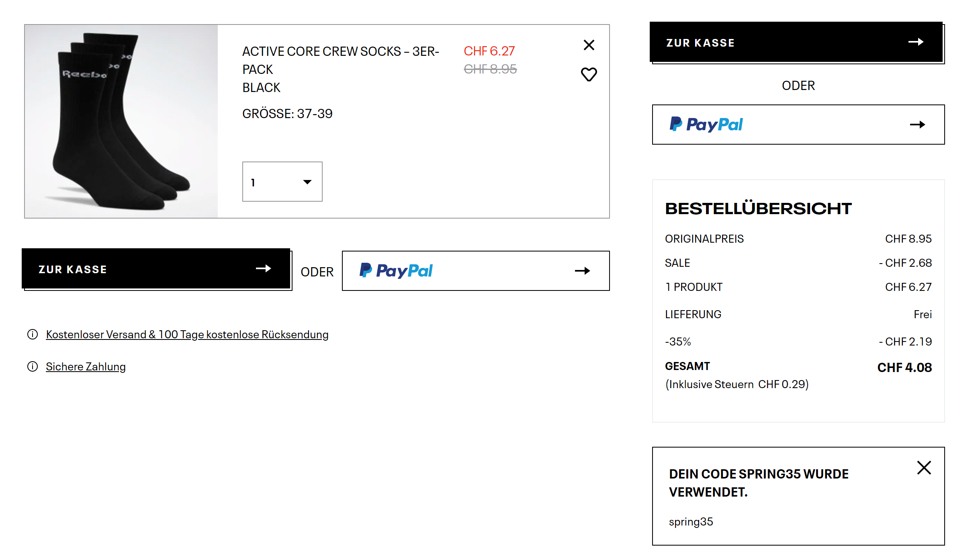This screenshot has width=980, height=548.
Task: Click the spring35 code text field
Action: pos(691,521)
